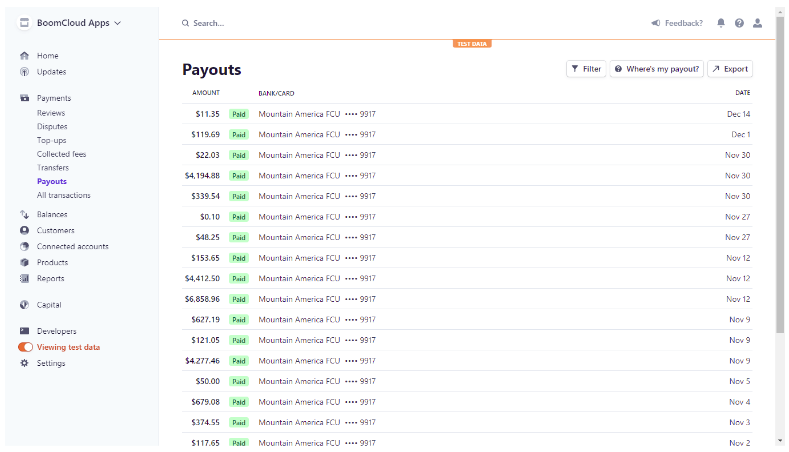The width and height of the screenshot is (789, 452).
Task: Click the Connected accounts globe icon
Action: pos(24,247)
